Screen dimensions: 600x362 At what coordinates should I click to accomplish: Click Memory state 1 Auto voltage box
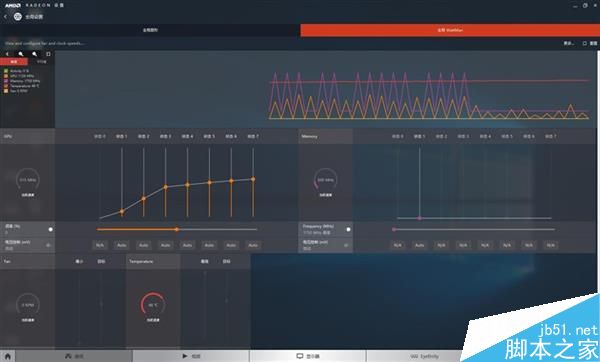pos(419,245)
